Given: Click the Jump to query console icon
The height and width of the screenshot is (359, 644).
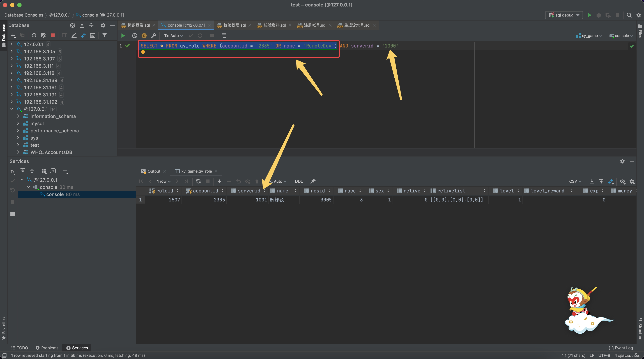Looking at the screenshot, I should (93, 35).
